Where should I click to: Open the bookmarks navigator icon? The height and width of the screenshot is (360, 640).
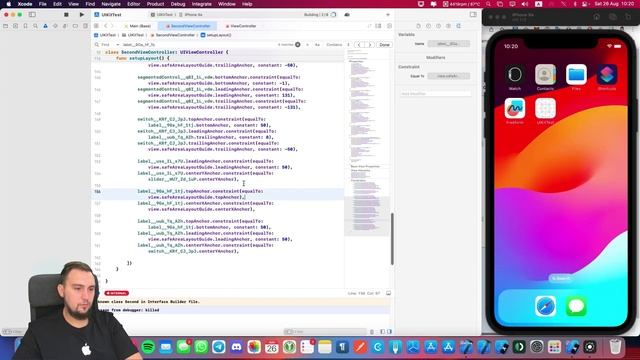tap(25, 26)
